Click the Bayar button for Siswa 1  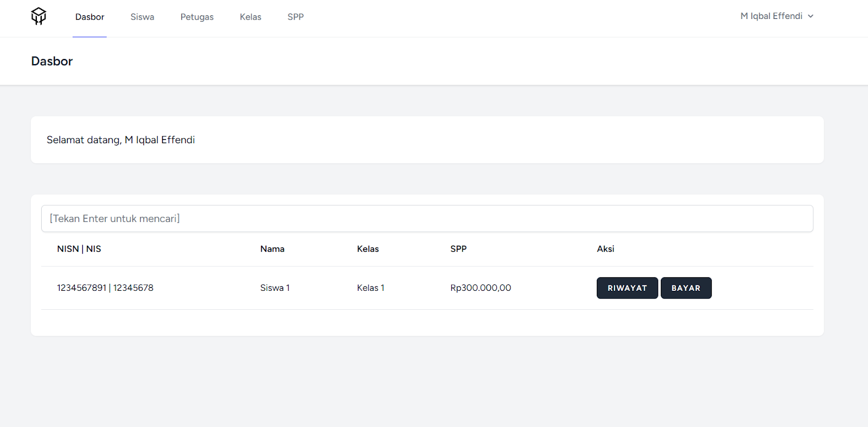[x=686, y=288]
